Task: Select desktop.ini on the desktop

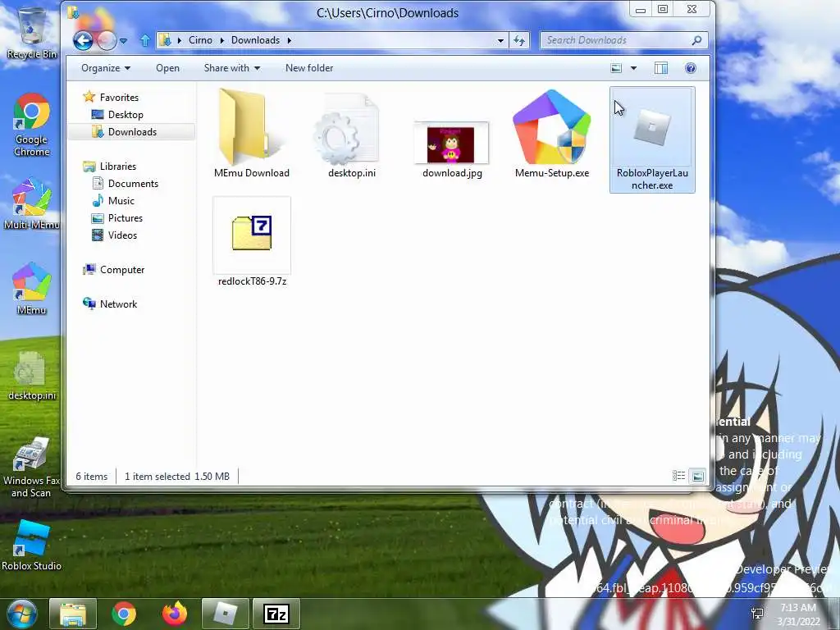Action: pyautogui.click(x=32, y=376)
